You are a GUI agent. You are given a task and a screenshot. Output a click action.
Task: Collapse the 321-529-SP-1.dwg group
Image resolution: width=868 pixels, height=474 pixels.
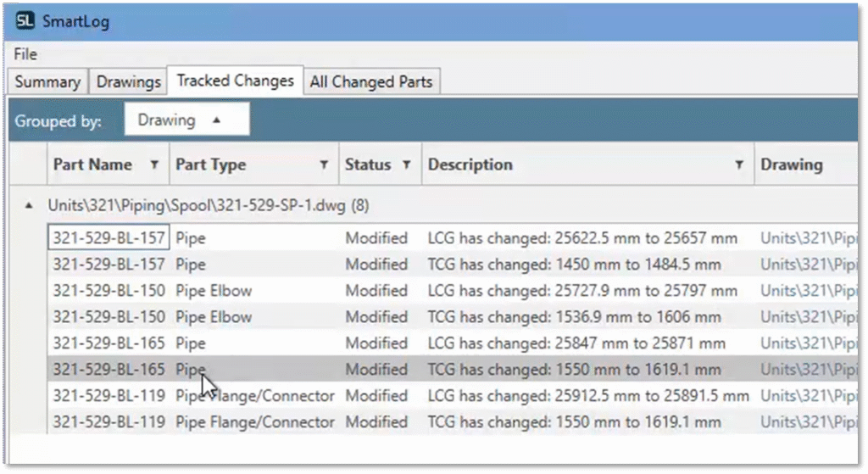[x=29, y=205]
